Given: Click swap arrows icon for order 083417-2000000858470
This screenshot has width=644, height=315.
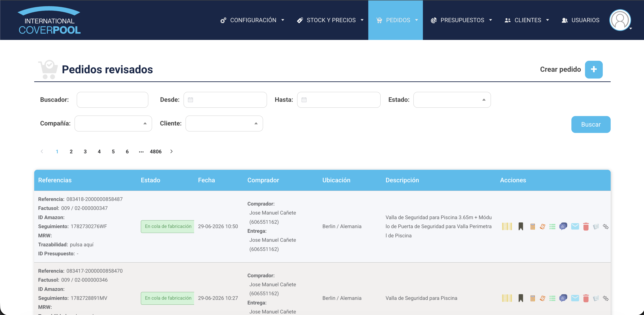Looking at the screenshot, I should 605,299.
